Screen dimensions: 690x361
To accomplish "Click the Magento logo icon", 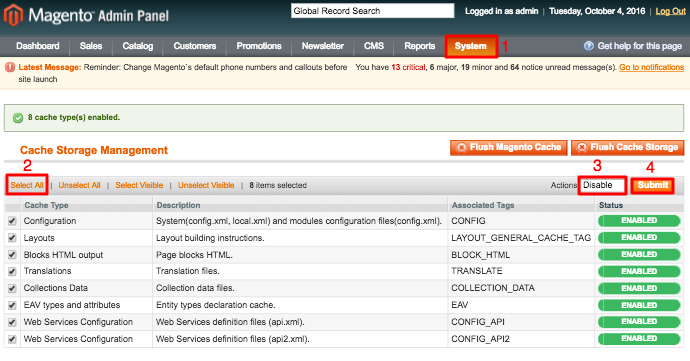I will 13,15.
